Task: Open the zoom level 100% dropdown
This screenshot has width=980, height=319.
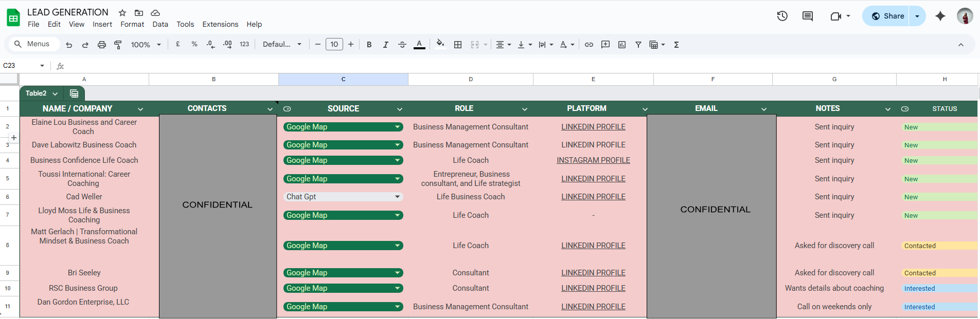Action: point(146,45)
